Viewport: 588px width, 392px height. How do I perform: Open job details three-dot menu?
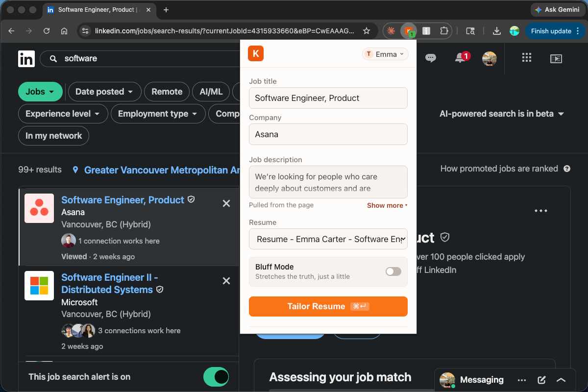pyautogui.click(x=541, y=211)
